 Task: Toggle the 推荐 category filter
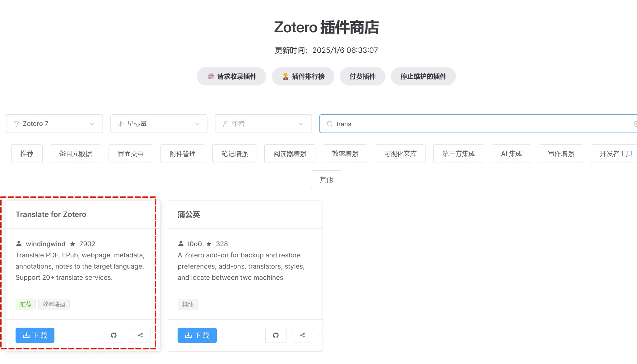click(27, 154)
